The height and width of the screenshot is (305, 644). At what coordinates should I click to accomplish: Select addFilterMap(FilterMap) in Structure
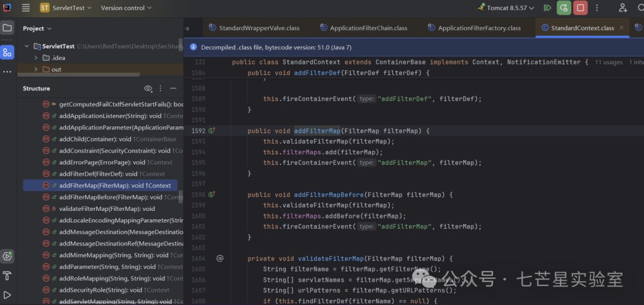[x=100, y=185]
